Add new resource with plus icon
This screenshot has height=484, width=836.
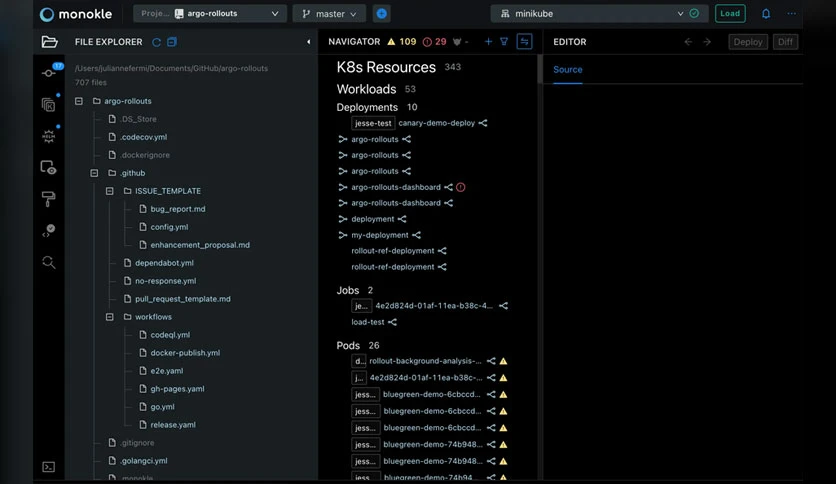(488, 42)
